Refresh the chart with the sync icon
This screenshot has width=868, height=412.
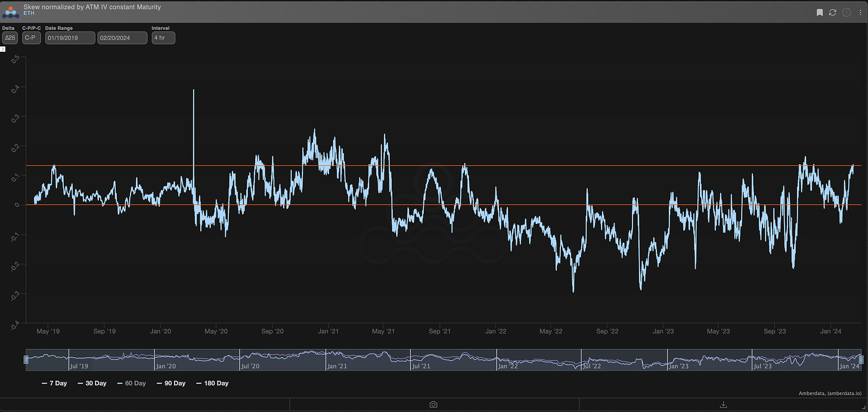[x=833, y=12]
